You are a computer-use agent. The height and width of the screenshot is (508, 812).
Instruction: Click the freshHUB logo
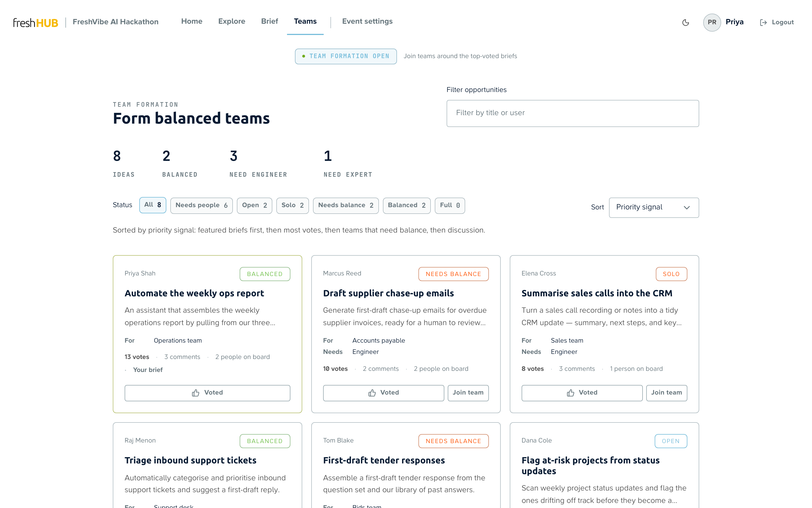36,23
